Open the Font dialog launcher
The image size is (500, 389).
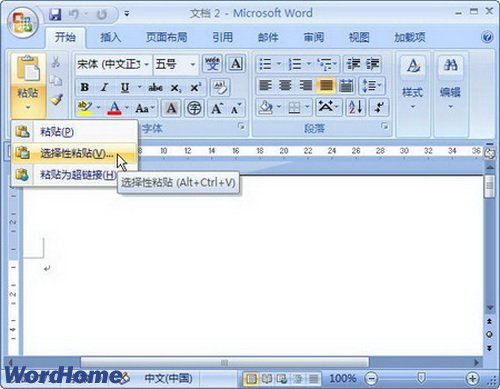pyautogui.click(x=241, y=126)
